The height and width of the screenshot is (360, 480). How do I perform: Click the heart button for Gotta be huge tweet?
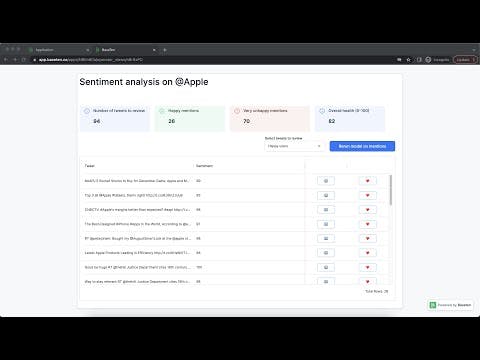click(x=368, y=267)
